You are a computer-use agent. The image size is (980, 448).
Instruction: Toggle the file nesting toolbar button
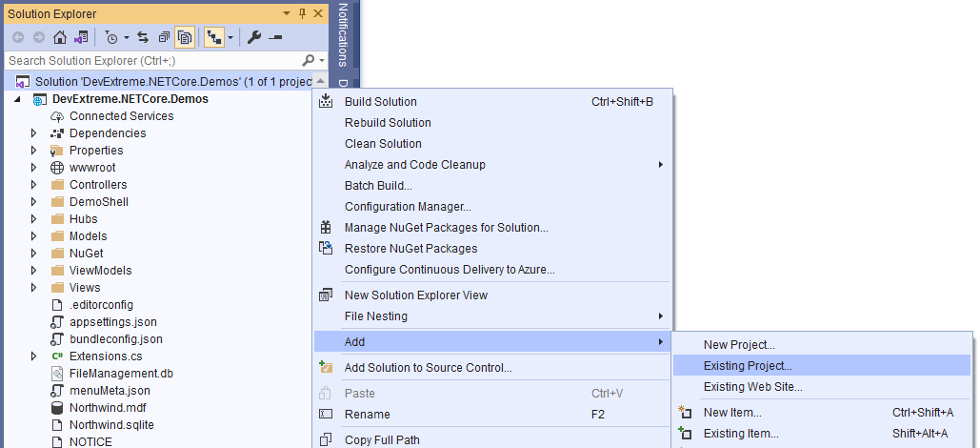pyautogui.click(x=214, y=37)
